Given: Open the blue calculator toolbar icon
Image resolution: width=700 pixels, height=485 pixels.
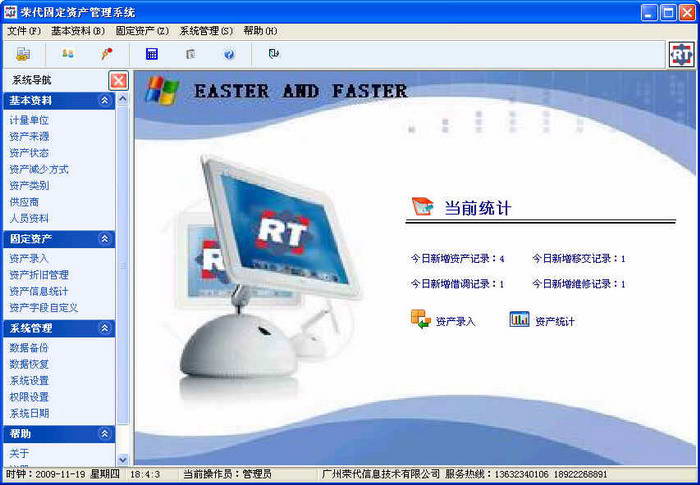Looking at the screenshot, I should pos(152,54).
